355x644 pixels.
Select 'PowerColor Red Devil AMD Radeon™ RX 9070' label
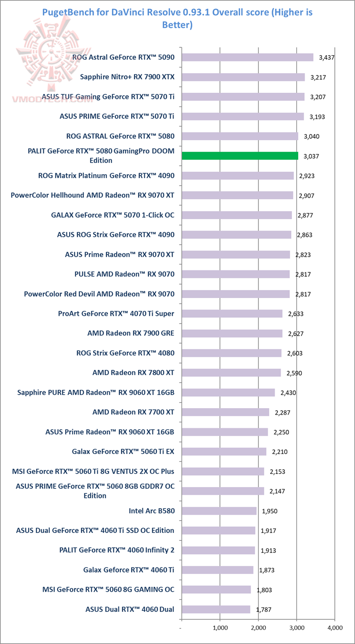pyautogui.click(x=99, y=294)
